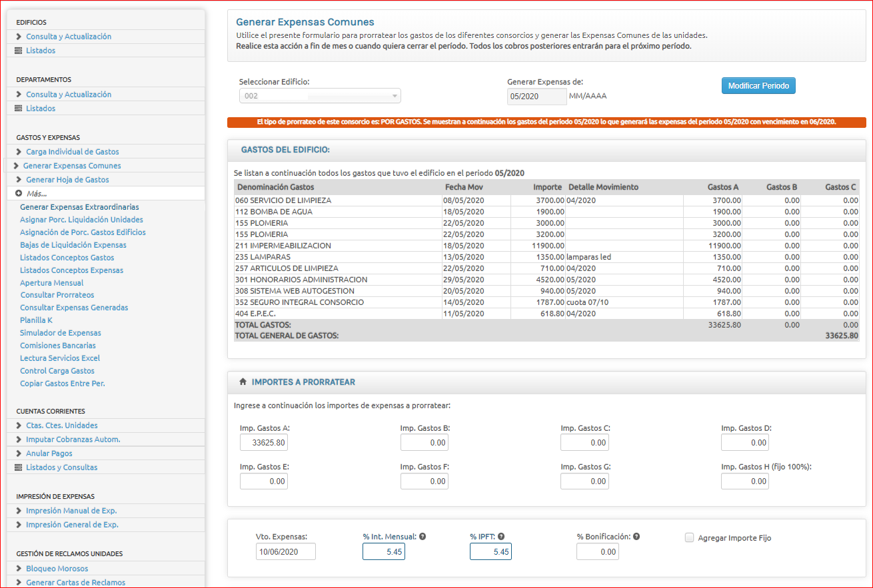Image resolution: width=873 pixels, height=588 pixels.
Task: Open Listados Conceptos Gastos link
Action: 67,258
